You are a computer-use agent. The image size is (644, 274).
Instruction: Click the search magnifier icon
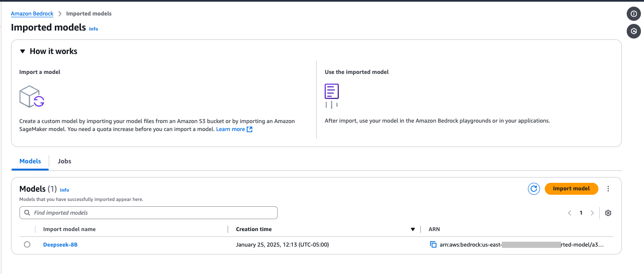pos(27,213)
